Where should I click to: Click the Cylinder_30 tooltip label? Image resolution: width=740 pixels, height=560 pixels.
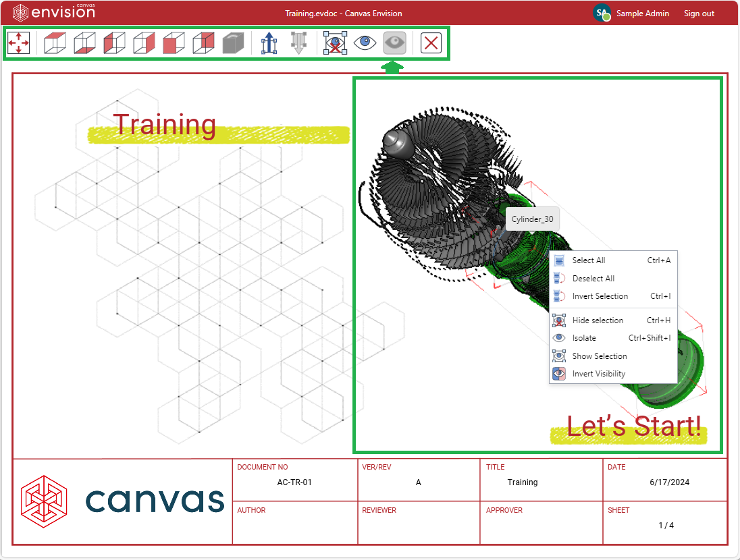533,219
